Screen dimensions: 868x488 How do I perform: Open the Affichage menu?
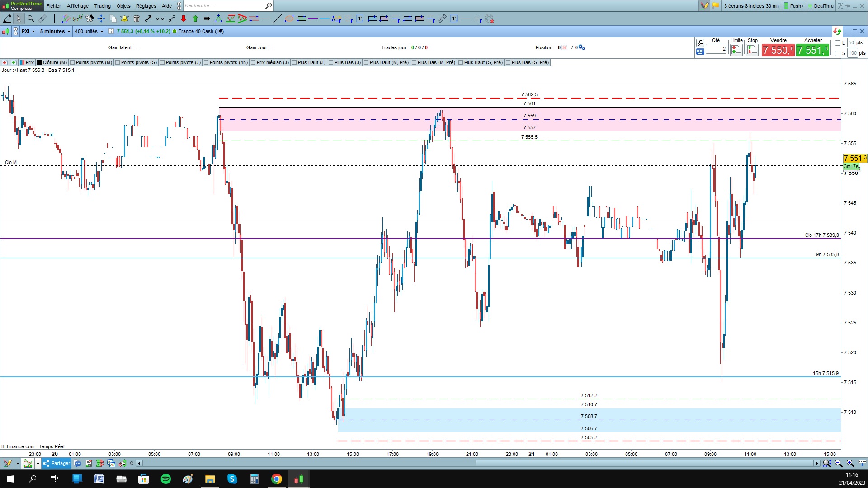click(78, 6)
